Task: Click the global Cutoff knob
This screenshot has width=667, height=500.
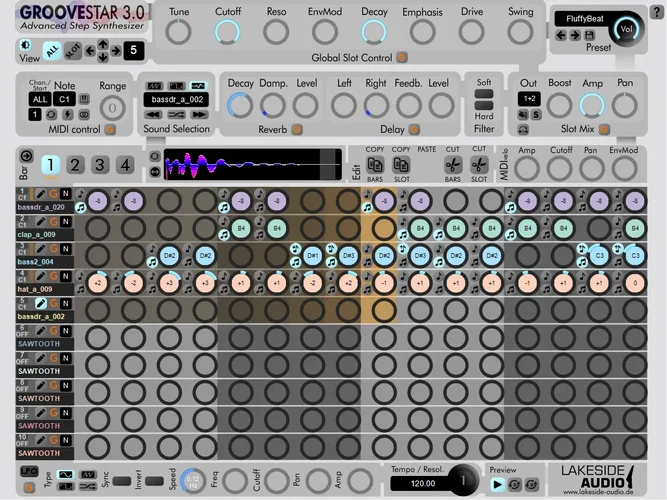Action: (227, 32)
